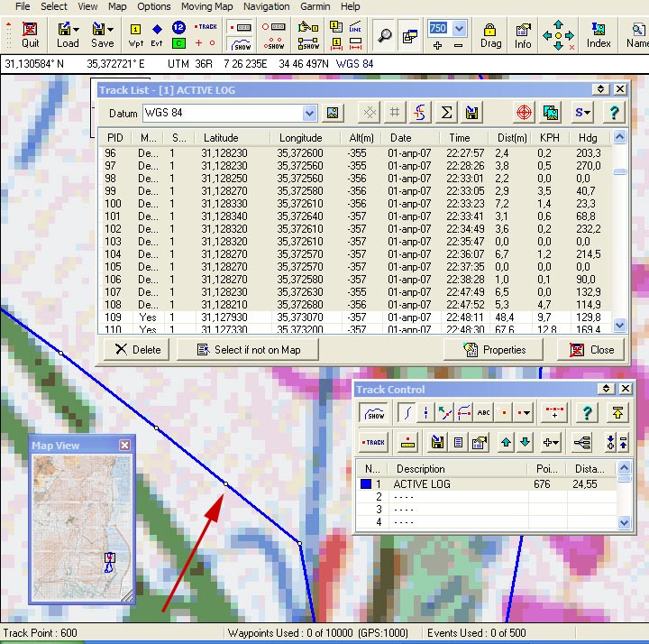Click the Properties button
Screen dimensions: 649x644
(x=493, y=350)
